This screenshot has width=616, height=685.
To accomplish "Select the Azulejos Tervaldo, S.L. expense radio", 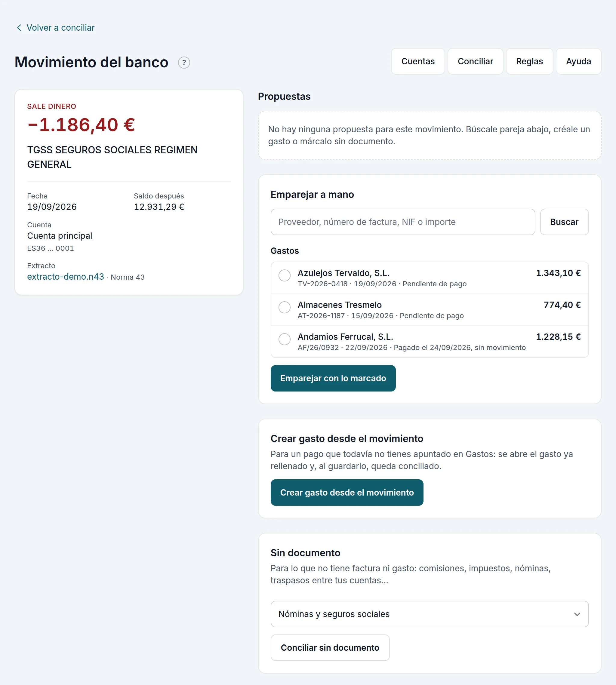I will 284,275.
